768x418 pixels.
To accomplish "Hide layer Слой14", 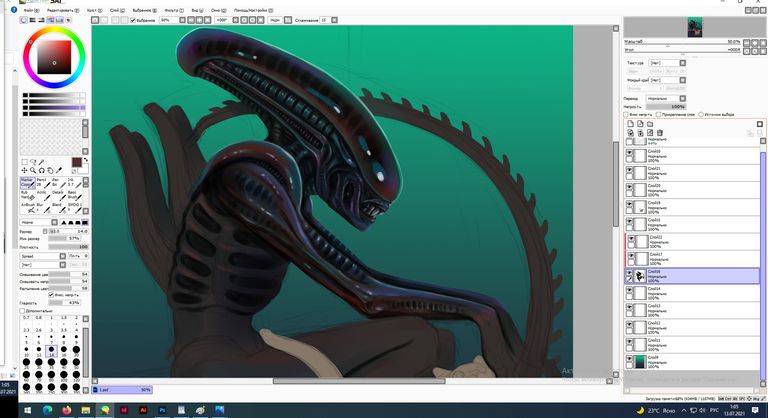I will [630, 291].
